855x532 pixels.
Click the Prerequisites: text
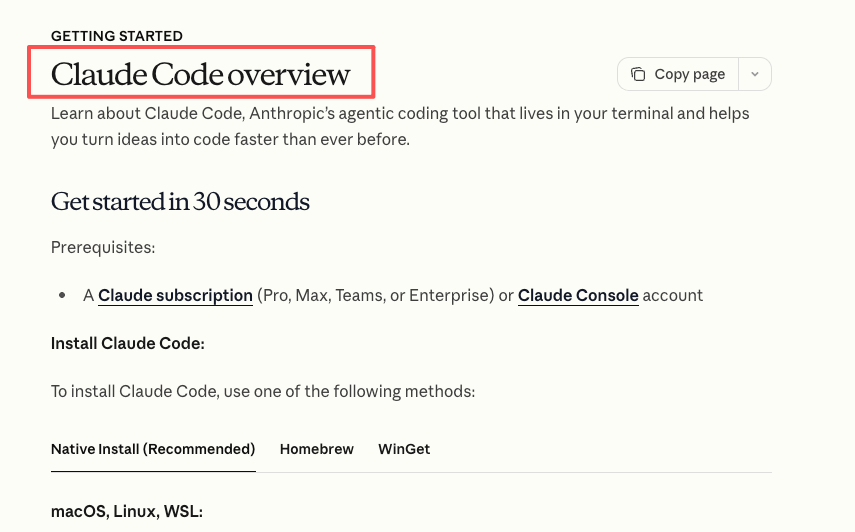(x=103, y=247)
